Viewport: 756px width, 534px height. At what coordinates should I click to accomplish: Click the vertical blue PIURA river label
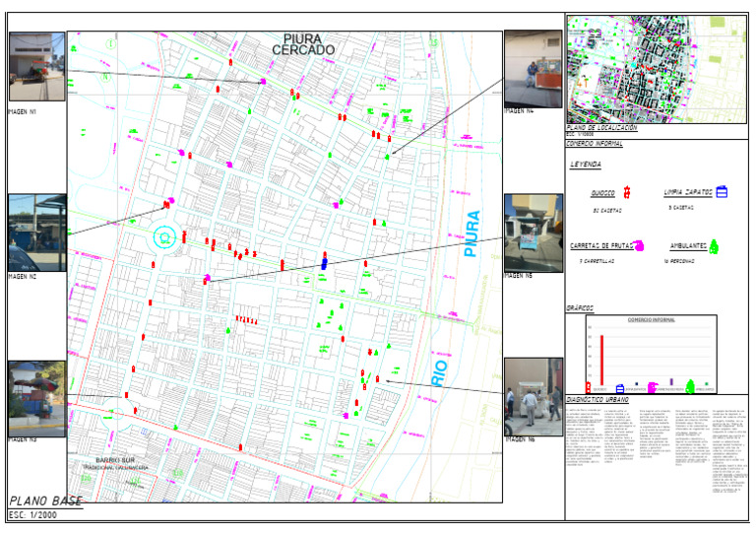point(472,234)
